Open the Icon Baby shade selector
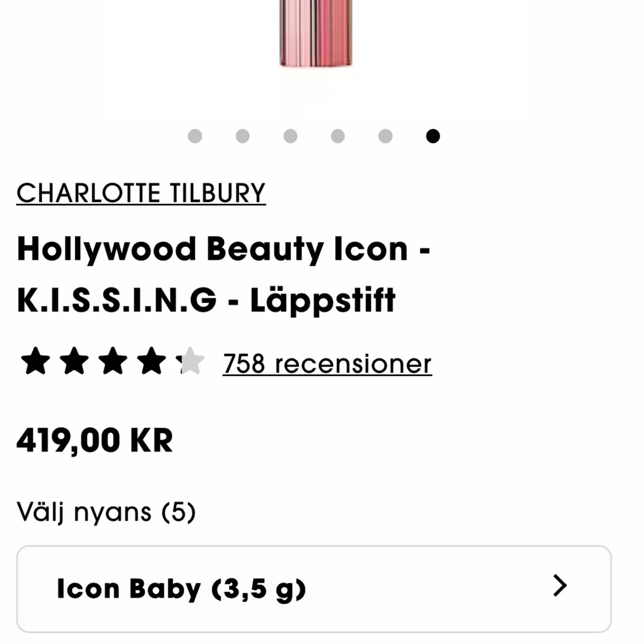 (314, 589)
